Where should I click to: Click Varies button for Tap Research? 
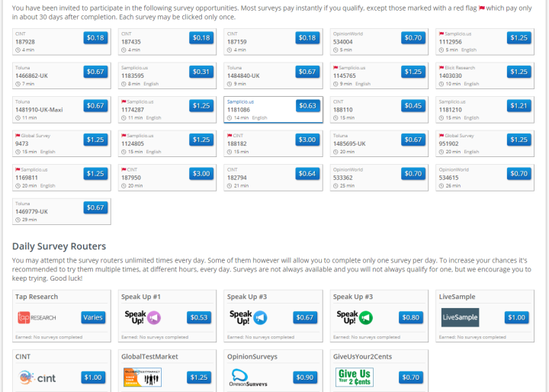coord(93,318)
